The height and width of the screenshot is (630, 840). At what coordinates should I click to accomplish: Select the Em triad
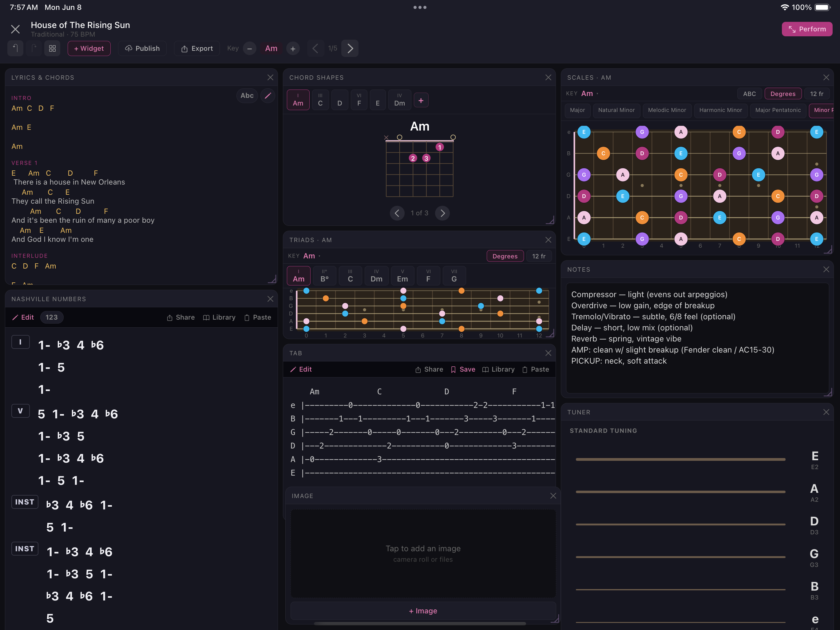tap(402, 276)
